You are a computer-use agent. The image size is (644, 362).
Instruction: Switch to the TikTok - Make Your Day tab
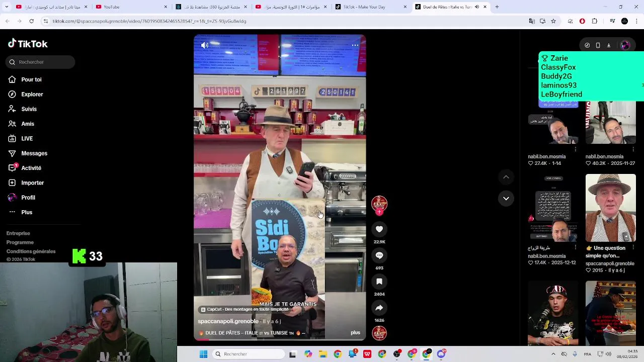[x=371, y=7]
